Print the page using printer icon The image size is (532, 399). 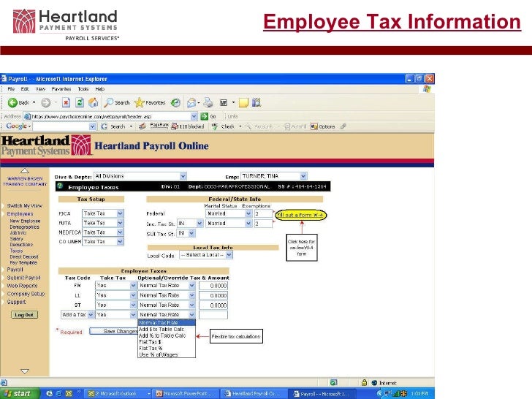[x=208, y=102]
